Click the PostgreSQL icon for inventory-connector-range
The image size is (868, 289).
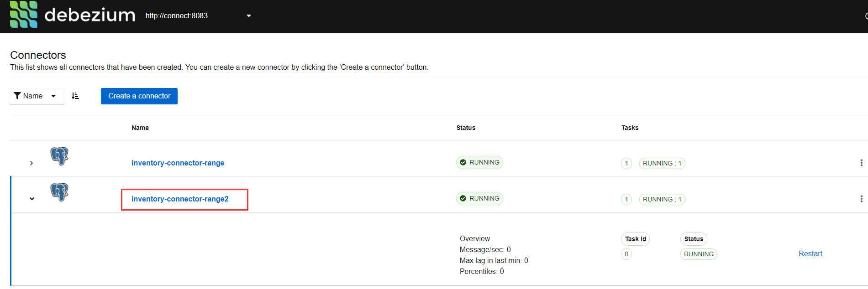[x=59, y=156]
